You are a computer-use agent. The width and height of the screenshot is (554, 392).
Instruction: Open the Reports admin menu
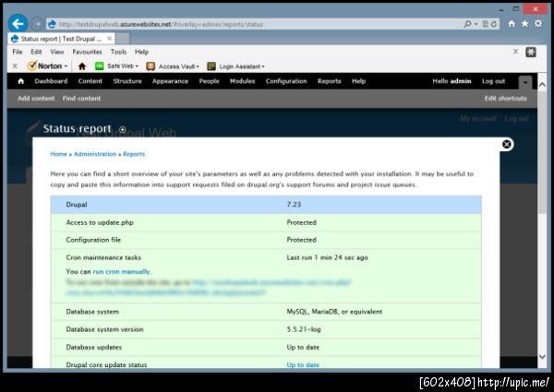(x=330, y=81)
